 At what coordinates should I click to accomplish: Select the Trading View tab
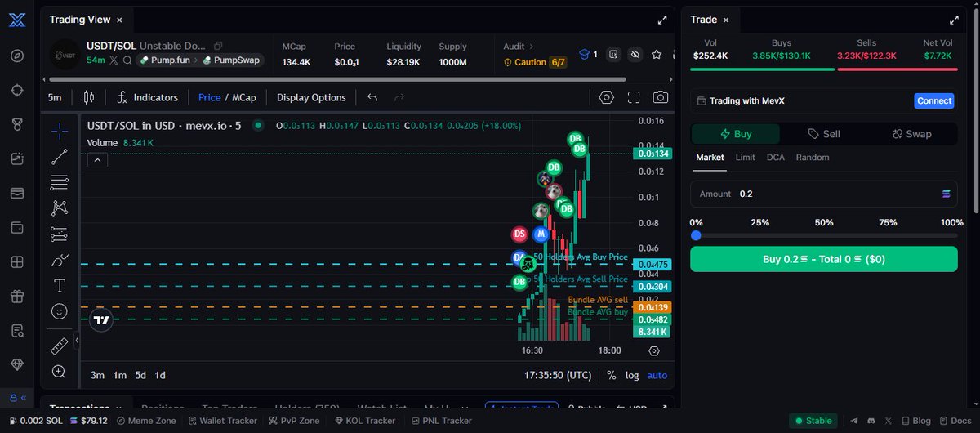coord(78,20)
